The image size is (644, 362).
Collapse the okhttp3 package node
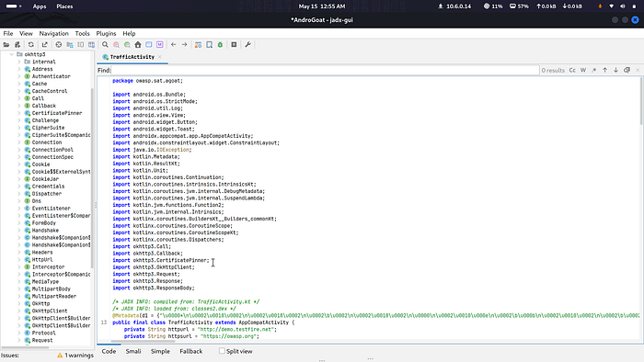(x=11, y=54)
